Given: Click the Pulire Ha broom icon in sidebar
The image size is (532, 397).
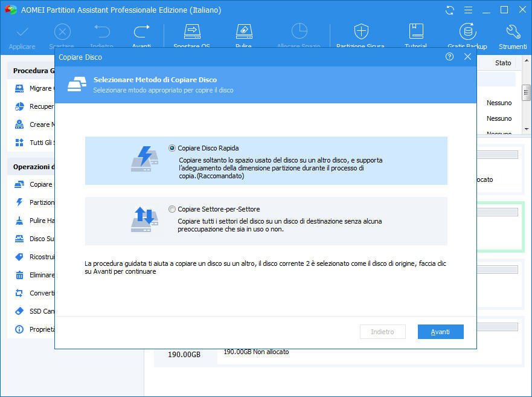Looking at the screenshot, I should 19,221.
